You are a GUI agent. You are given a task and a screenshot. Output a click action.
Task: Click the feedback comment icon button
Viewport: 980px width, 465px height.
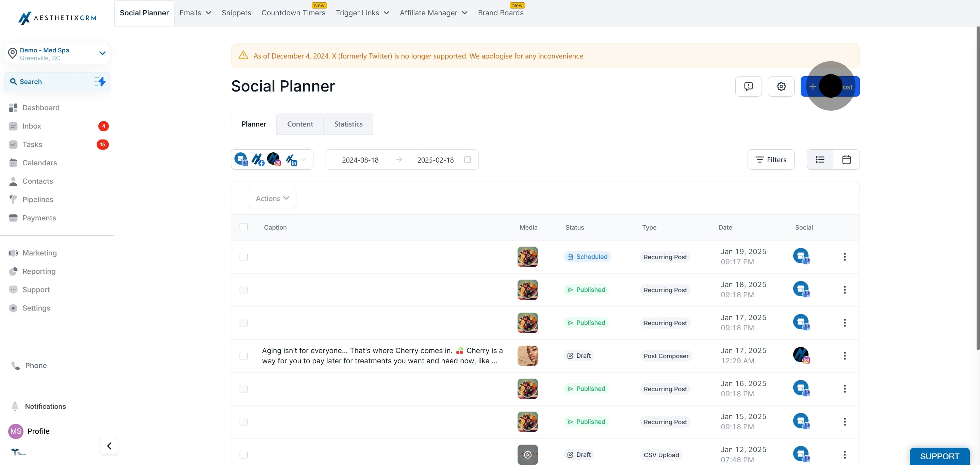click(x=748, y=86)
